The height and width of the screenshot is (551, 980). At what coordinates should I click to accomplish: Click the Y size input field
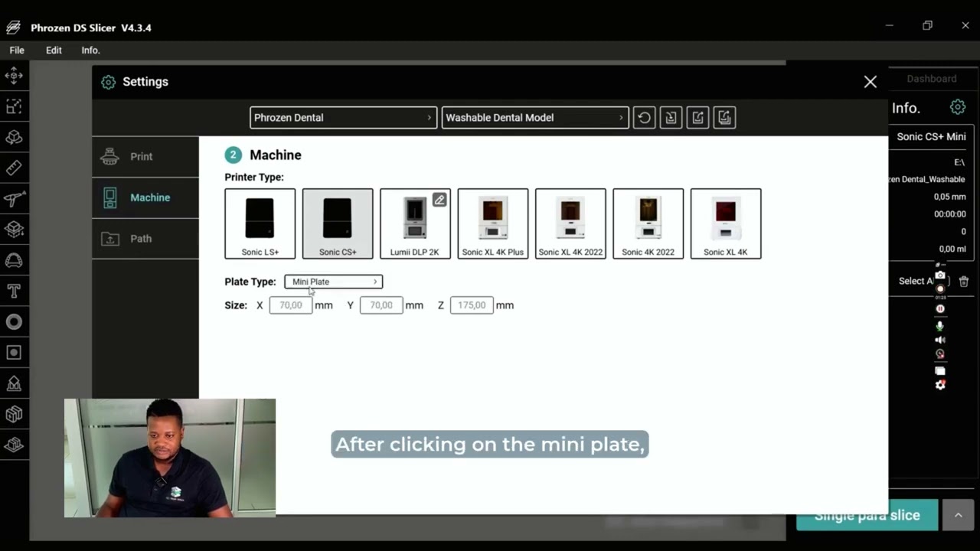pos(381,305)
